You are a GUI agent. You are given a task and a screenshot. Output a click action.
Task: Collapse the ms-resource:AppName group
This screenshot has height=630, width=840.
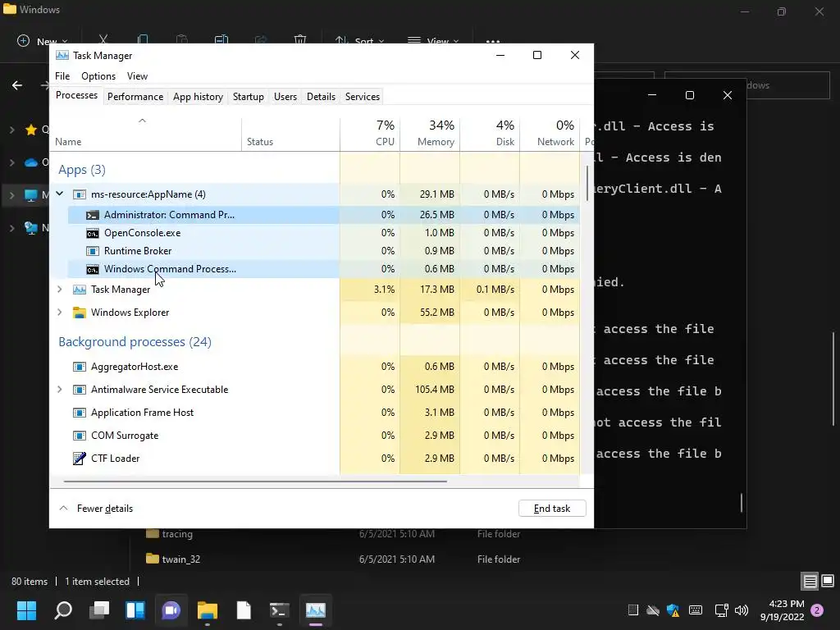tap(60, 194)
